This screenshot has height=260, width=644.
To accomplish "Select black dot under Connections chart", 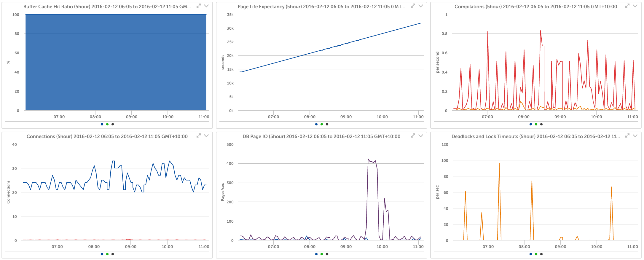I will point(113,254).
